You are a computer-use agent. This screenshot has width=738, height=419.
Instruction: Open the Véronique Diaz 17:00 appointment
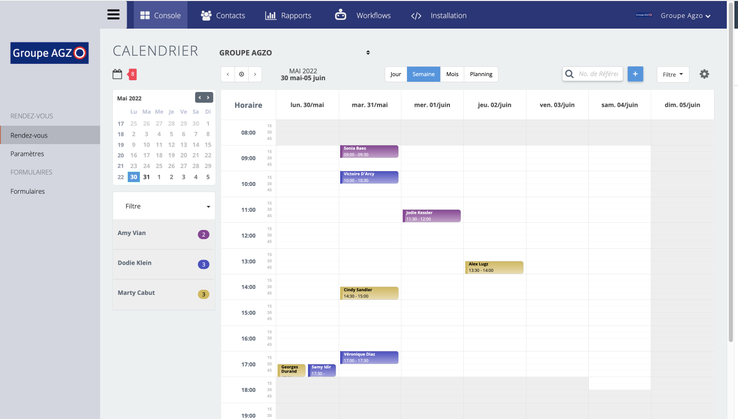(x=369, y=357)
